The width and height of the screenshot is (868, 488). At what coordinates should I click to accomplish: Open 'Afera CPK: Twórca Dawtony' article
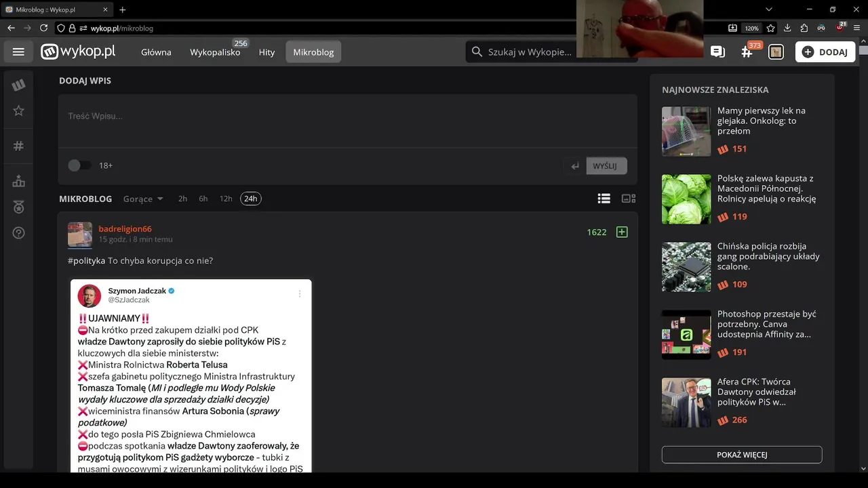tap(757, 392)
